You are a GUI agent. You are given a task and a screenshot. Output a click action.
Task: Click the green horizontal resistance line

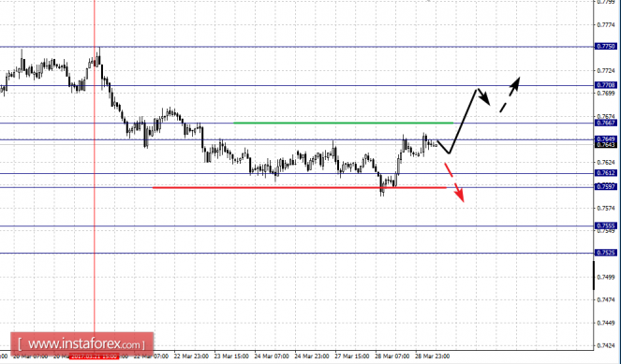(x=344, y=123)
